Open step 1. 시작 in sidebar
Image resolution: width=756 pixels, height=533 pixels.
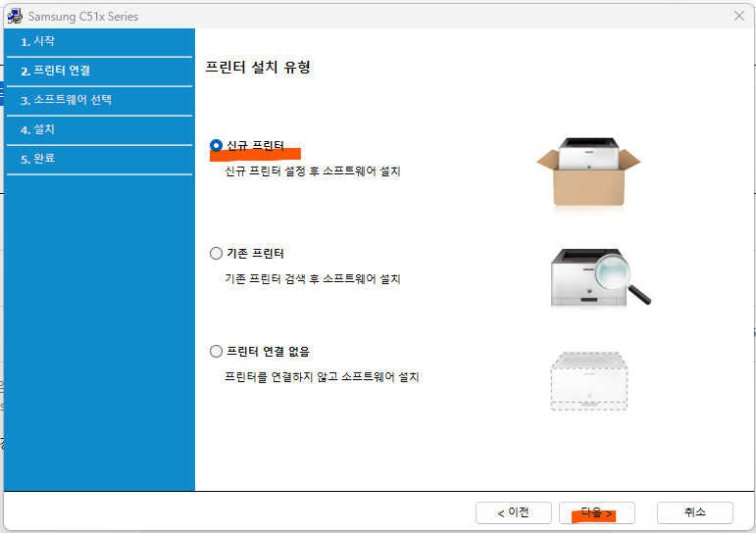tap(99, 42)
